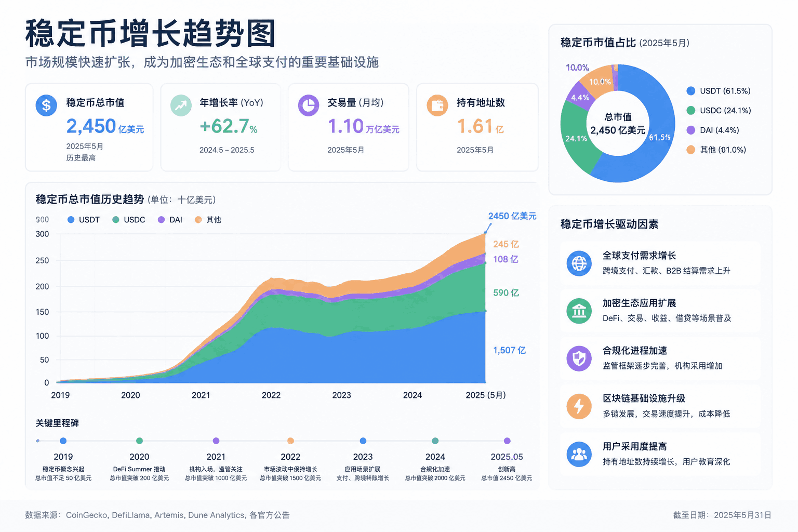Open the globe icon for 全球支付需求增长
The height and width of the screenshot is (532, 798).
coord(579,263)
